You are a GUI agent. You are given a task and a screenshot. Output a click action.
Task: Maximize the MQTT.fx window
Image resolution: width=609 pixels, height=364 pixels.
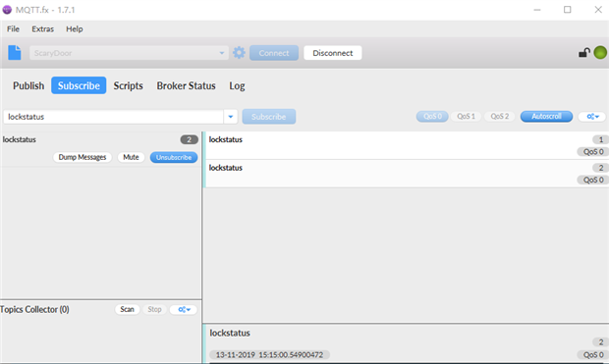pyautogui.click(x=568, y=10)
